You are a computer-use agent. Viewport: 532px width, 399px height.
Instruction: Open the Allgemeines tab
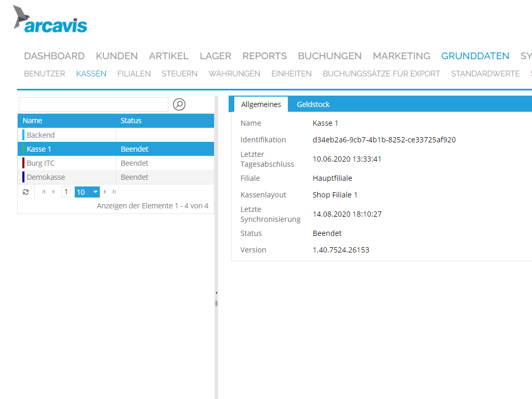pos(261,104)
